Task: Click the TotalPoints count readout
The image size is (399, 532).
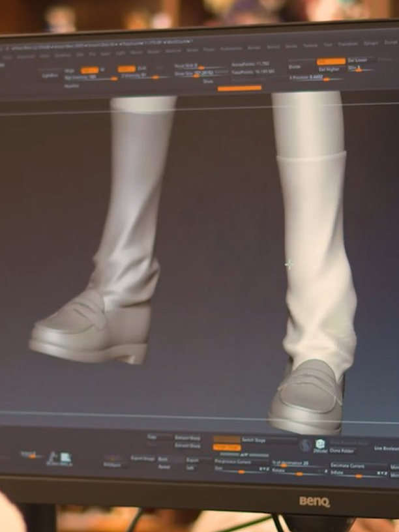Action: point(253,72)
